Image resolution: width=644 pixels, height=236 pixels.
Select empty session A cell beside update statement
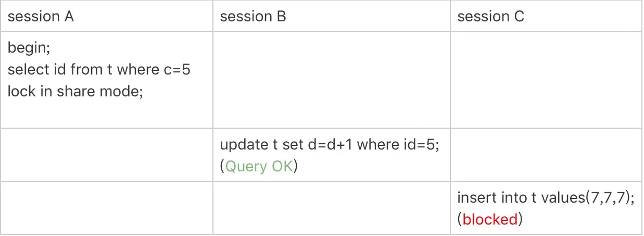coord(107,155)
